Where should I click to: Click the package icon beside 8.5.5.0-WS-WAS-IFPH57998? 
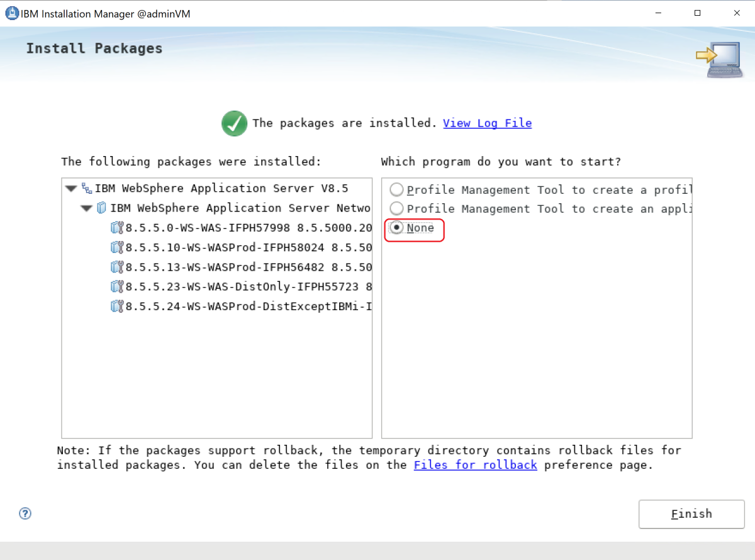(117, 227)
